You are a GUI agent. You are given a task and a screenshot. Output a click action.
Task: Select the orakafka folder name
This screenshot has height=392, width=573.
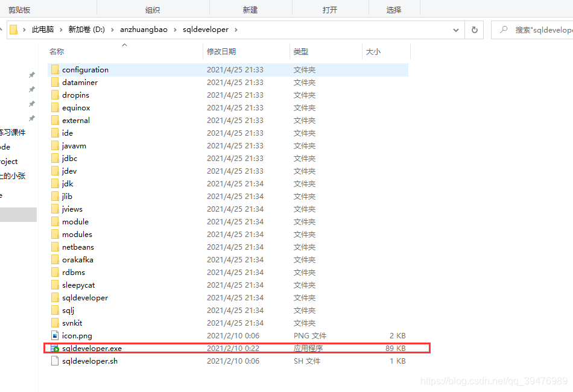pos(77,260)
